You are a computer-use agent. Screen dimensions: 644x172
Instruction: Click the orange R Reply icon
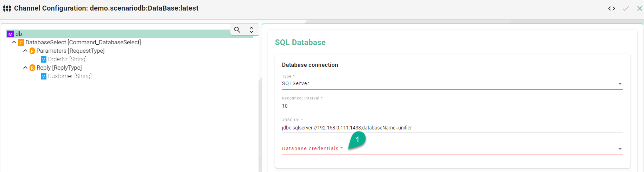click(x=32, y=68)
